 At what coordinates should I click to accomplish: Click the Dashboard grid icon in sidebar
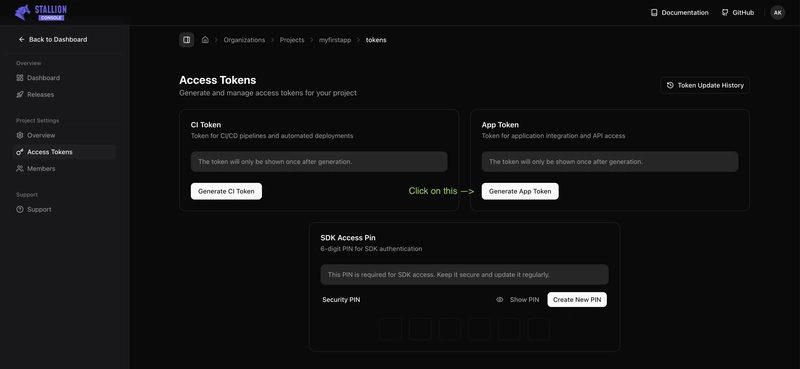(x=20, y=78)
